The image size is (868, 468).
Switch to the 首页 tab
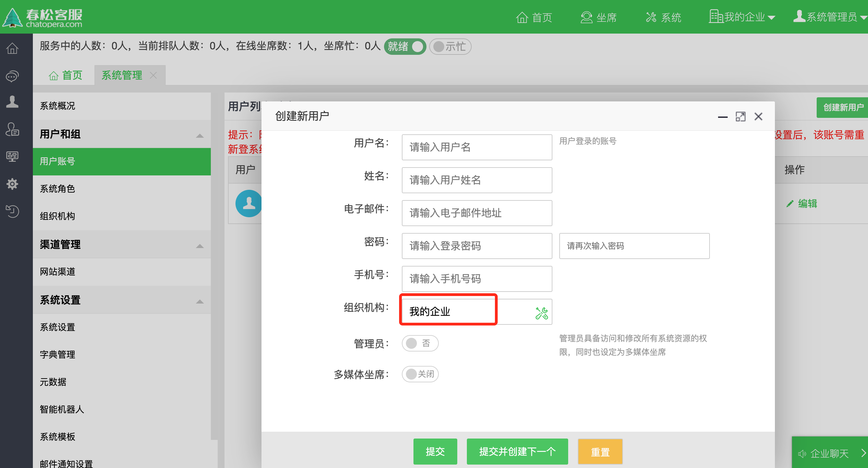point(65,75)
